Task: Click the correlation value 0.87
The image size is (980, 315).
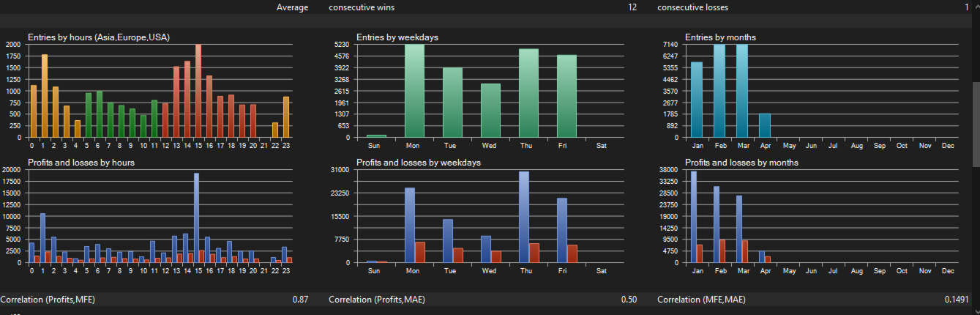Action: [300, 300]
